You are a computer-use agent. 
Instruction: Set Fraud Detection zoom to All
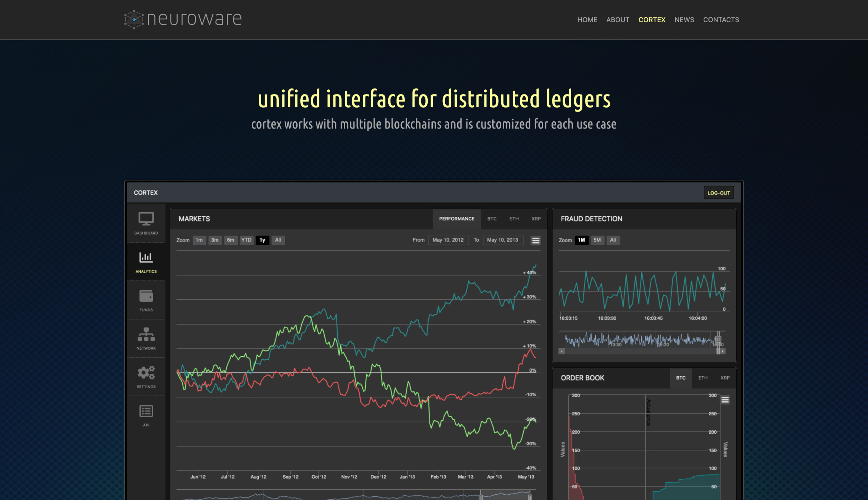[x=613, y=240]
